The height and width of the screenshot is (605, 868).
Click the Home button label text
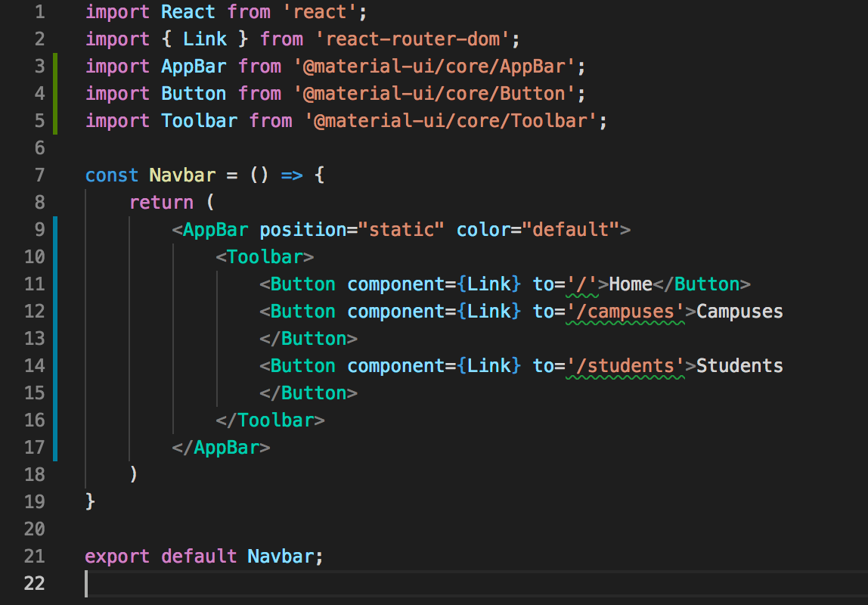click(x=631, y=284)
